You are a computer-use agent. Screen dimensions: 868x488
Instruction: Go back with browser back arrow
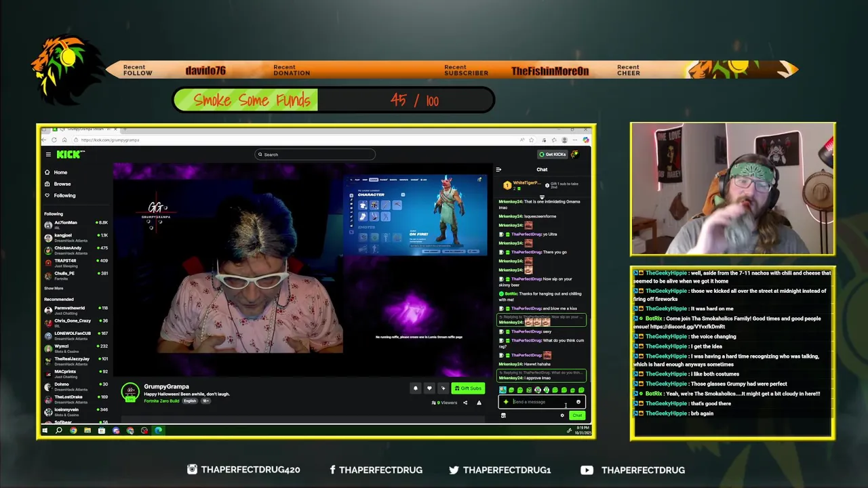(43, 140)
